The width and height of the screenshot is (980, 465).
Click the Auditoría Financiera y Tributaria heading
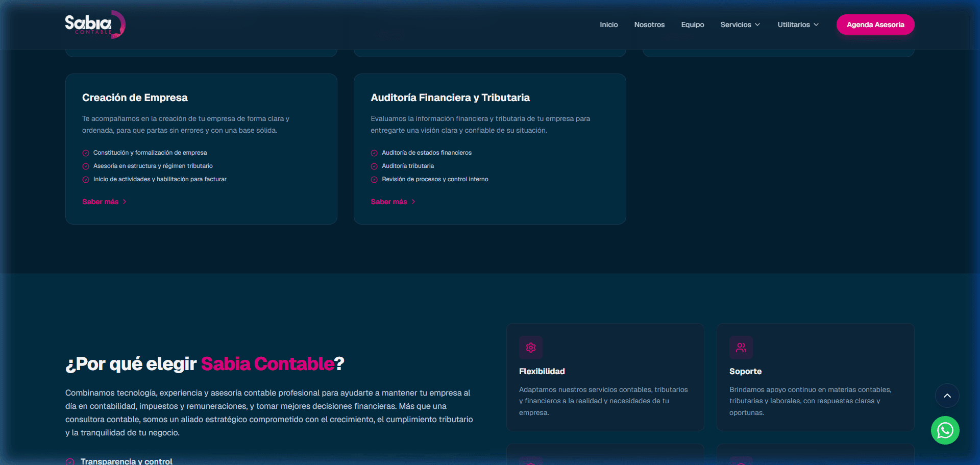(x=450, y=97)
